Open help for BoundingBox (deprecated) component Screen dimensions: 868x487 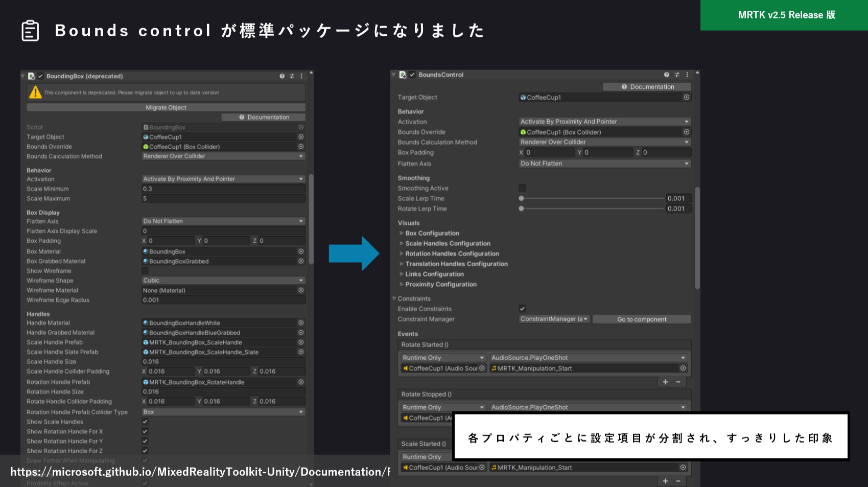(x=282, y=76)
